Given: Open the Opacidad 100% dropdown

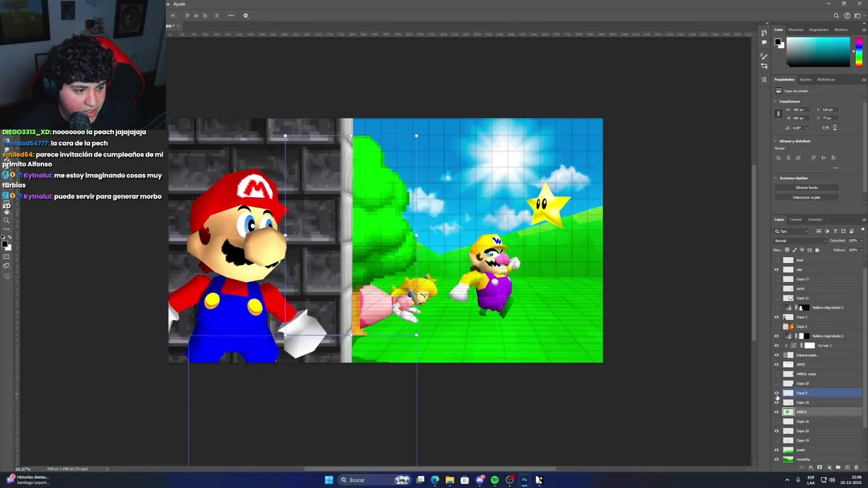Looking at the screenshot, I should [862, 241].
